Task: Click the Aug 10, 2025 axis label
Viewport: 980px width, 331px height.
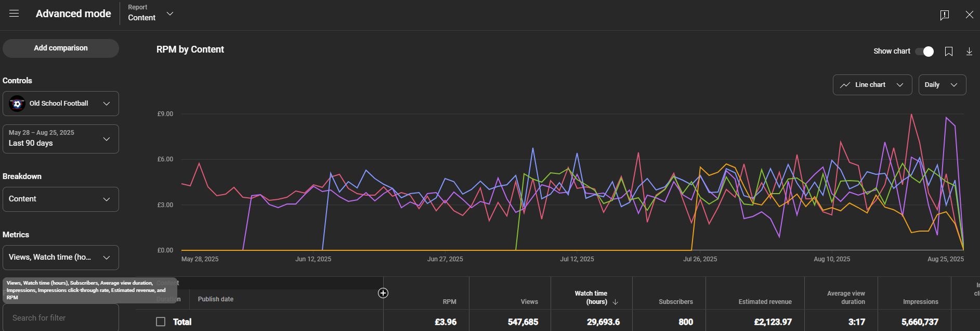Action: [x=832, y=259]
